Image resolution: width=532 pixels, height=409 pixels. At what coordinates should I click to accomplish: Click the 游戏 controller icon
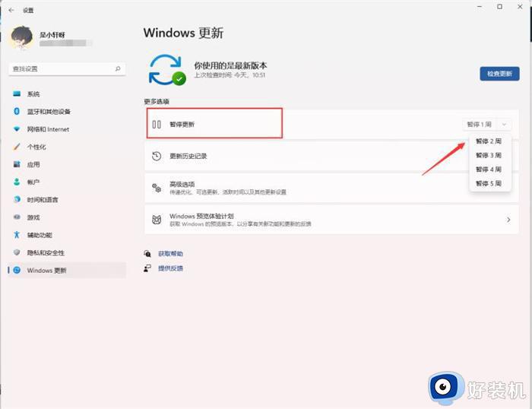[x=17, y=217]
